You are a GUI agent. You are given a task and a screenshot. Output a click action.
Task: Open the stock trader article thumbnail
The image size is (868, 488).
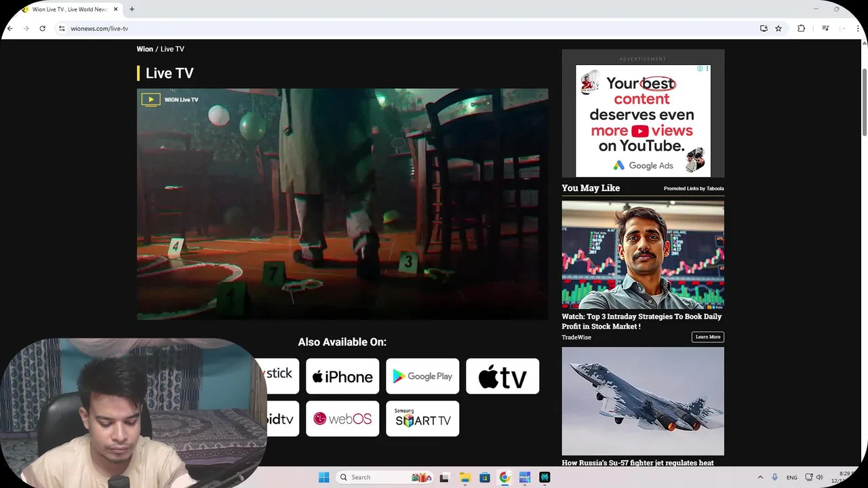pyautogui.click(x=643, y=254)
